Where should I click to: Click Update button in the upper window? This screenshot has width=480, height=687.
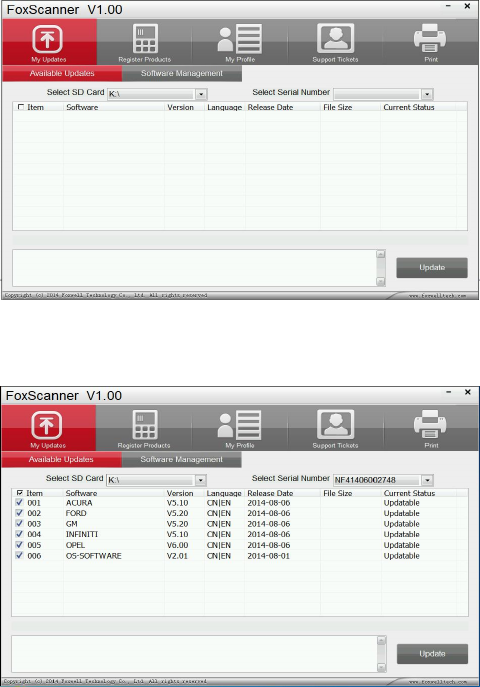(x=432, y=268)
